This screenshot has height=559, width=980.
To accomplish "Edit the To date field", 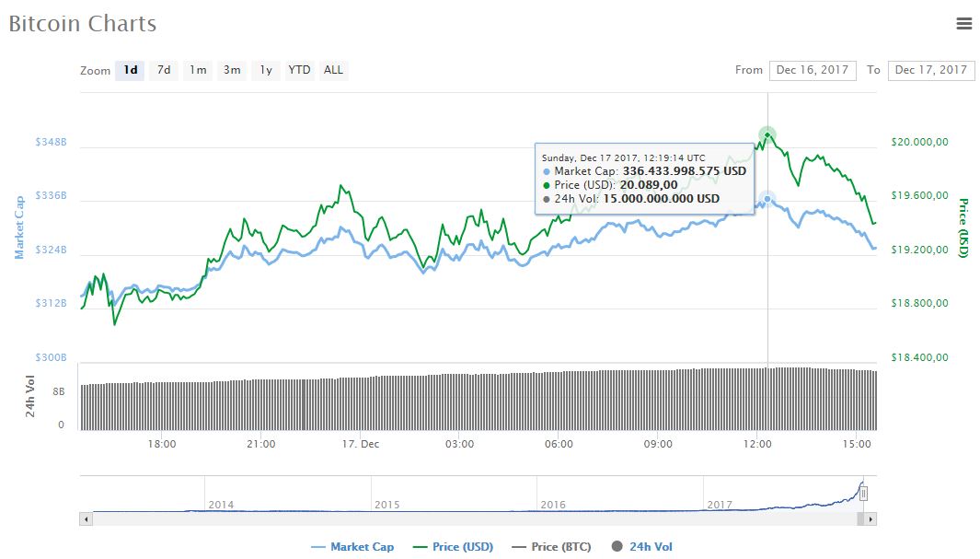I will pos(930,70).
